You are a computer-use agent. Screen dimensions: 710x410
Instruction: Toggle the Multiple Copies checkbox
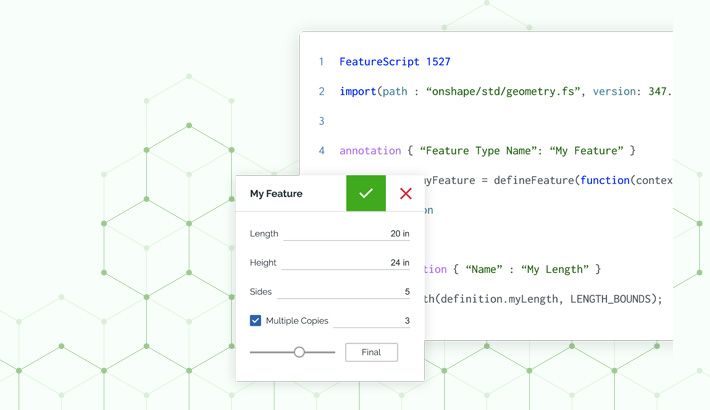pos(256,321)
